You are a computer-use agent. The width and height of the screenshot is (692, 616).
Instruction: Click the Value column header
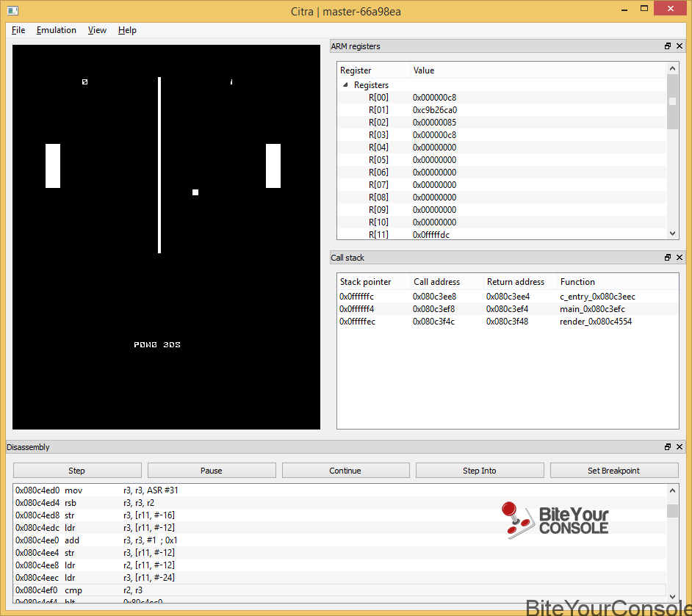pyautogui.click(x=538, y=70)
